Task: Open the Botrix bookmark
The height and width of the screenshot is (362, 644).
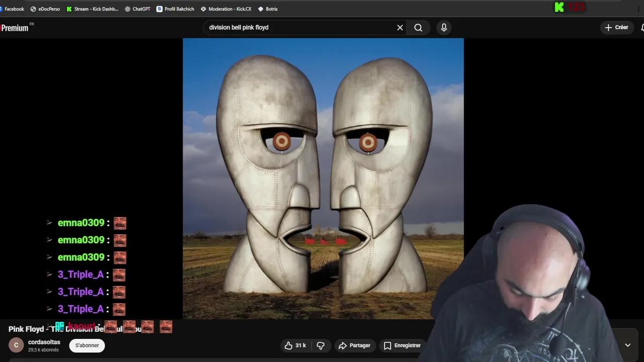Action: tap(268, 9)
